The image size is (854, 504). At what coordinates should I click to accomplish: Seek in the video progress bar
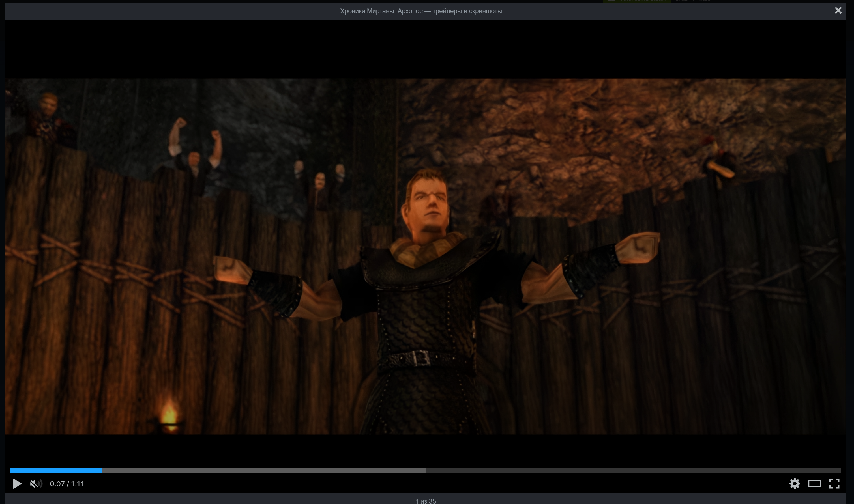click(425, 471)
